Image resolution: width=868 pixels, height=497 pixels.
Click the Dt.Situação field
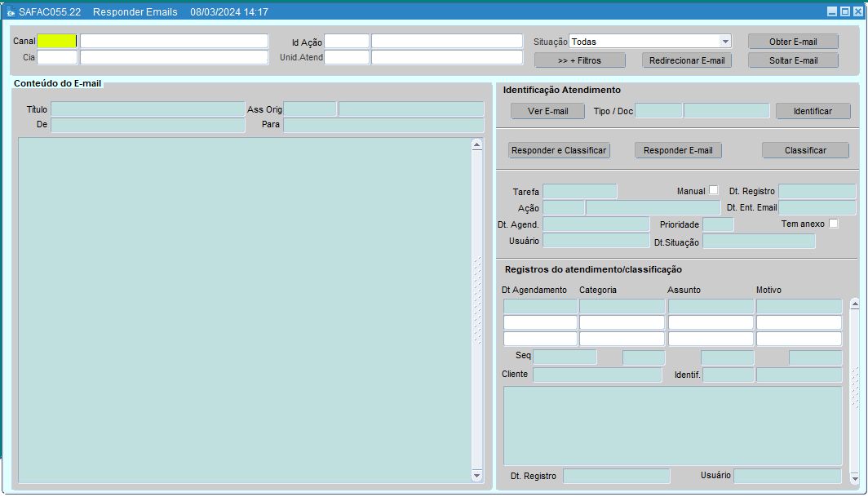759,241
